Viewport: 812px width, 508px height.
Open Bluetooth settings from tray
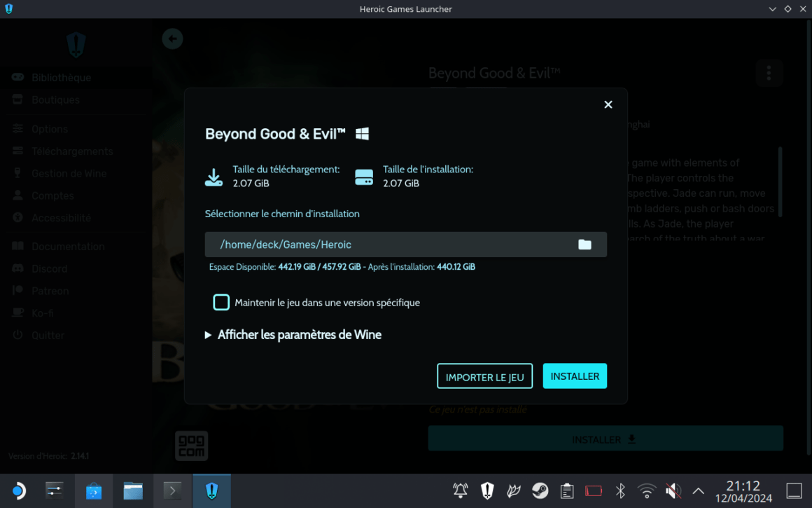click(620, 490)
